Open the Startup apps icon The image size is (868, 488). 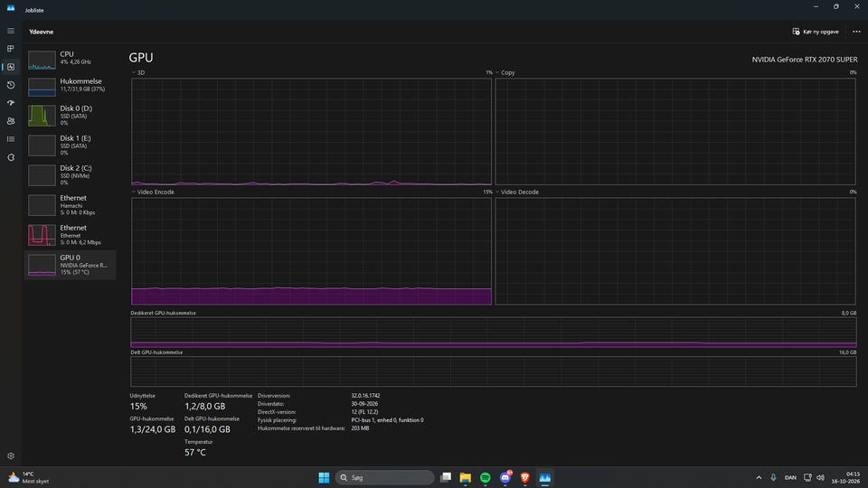(11, 103)
